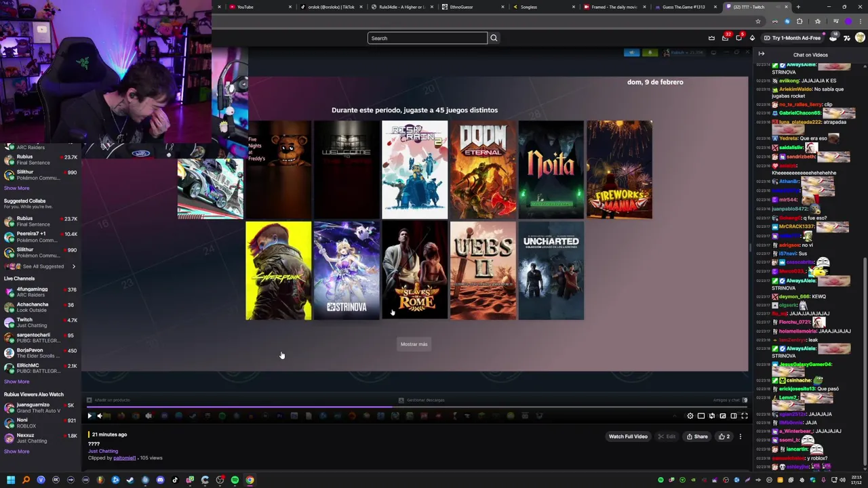Open Pereeira7 +1 suggested collab

41,237
